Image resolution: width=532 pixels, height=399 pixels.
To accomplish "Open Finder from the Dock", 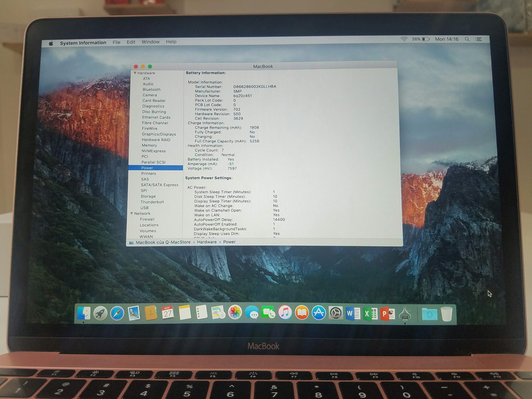I will (x=84, y=313).
